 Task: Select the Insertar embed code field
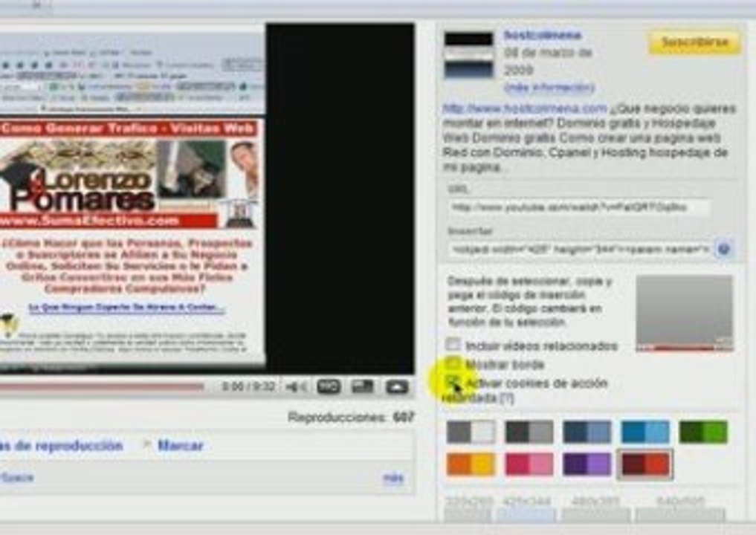(580, 249)
